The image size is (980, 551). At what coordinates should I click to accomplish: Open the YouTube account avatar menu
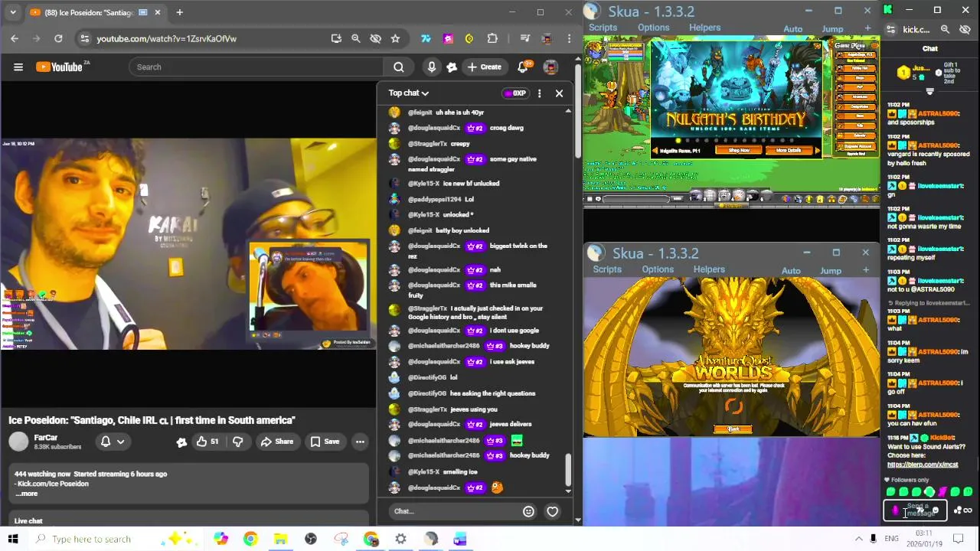[x=550, y=67]
